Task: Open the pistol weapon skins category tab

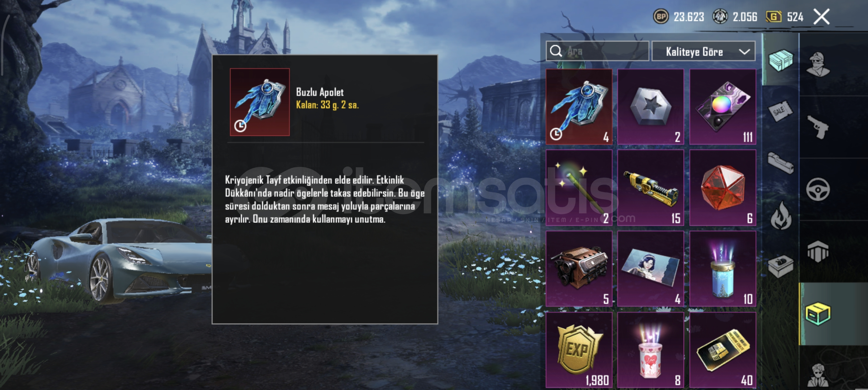Action: (818, 127)
